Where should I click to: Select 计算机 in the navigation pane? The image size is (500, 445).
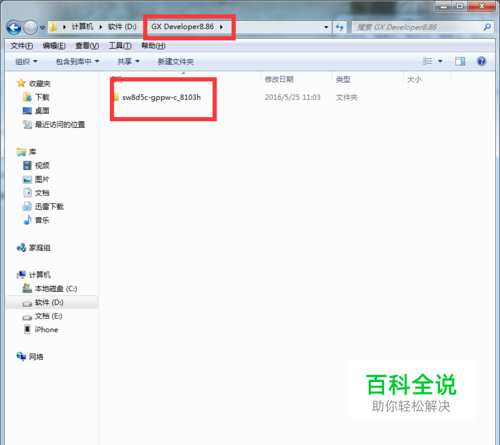pos(40,275)
